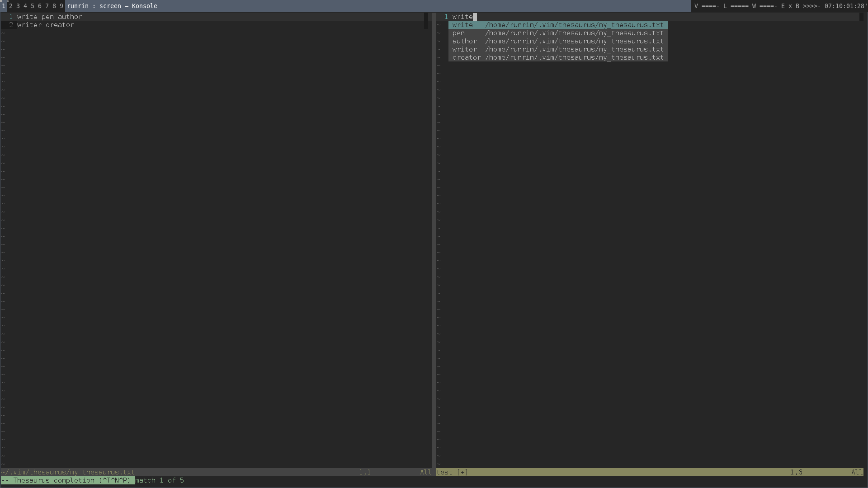Toggle the battery meter >>>>- display
Viewport: 868px width, 488px height.
[x=811, y=6]
